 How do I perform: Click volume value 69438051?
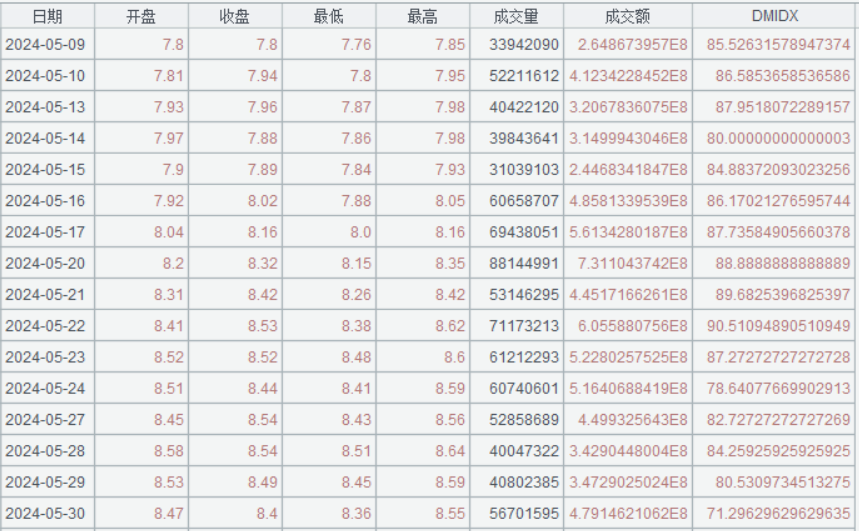[524, 232]
